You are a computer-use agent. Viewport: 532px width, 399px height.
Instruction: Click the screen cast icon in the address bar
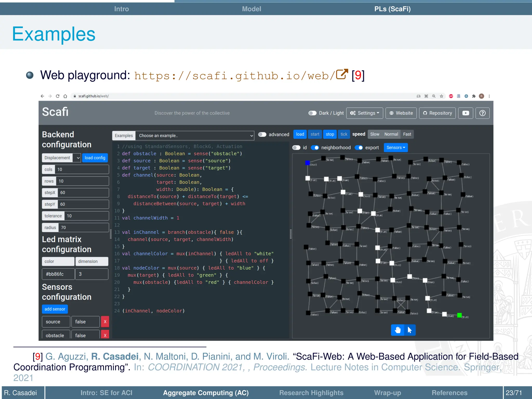click(x=418, y=96)
